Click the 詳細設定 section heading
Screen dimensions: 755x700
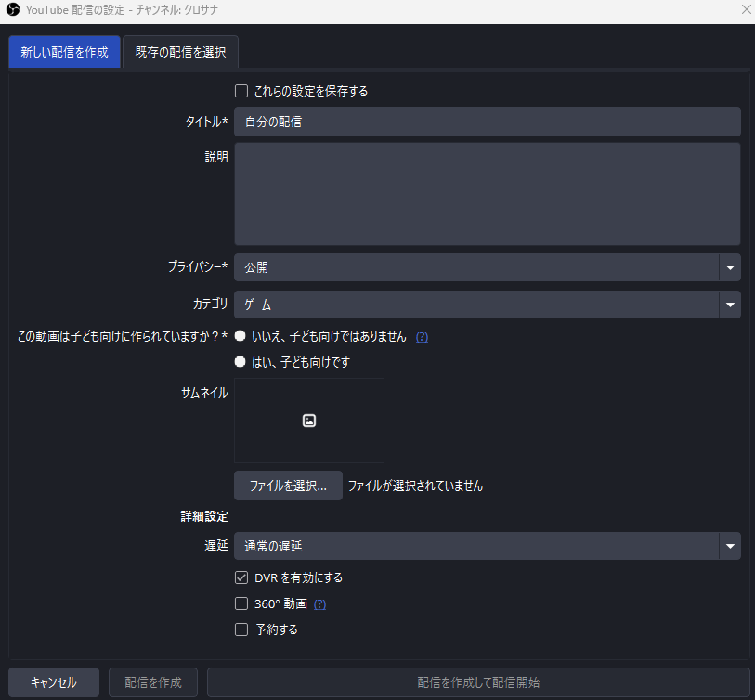[x=204, y=516]
